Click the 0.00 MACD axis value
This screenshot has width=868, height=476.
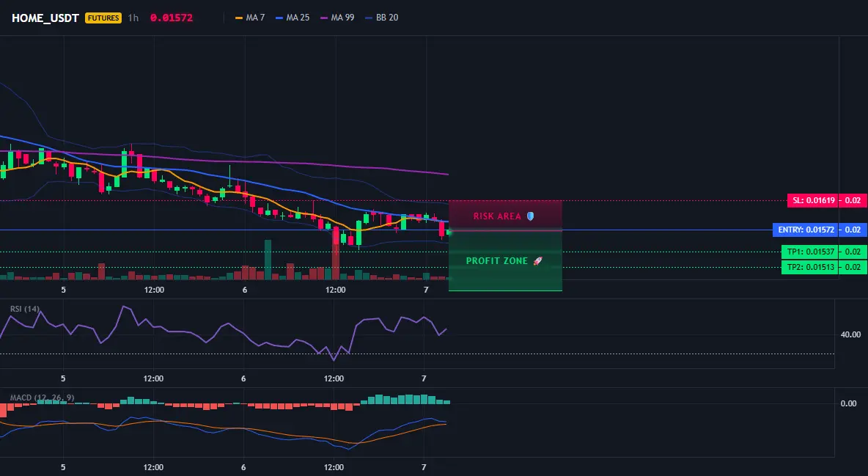849,403
